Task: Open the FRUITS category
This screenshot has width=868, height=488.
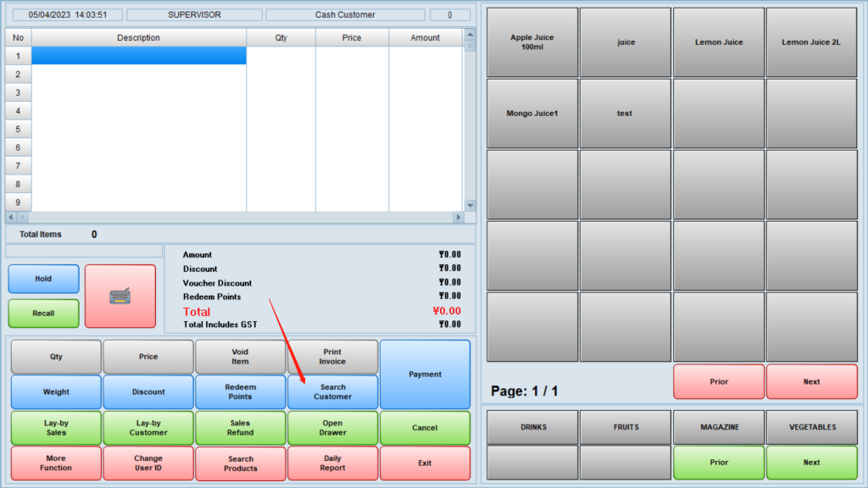Action: [626, 427]
